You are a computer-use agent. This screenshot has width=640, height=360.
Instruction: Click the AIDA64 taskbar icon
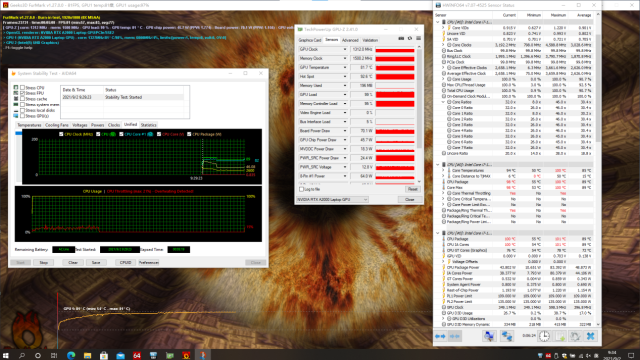(x=137, y=356)
